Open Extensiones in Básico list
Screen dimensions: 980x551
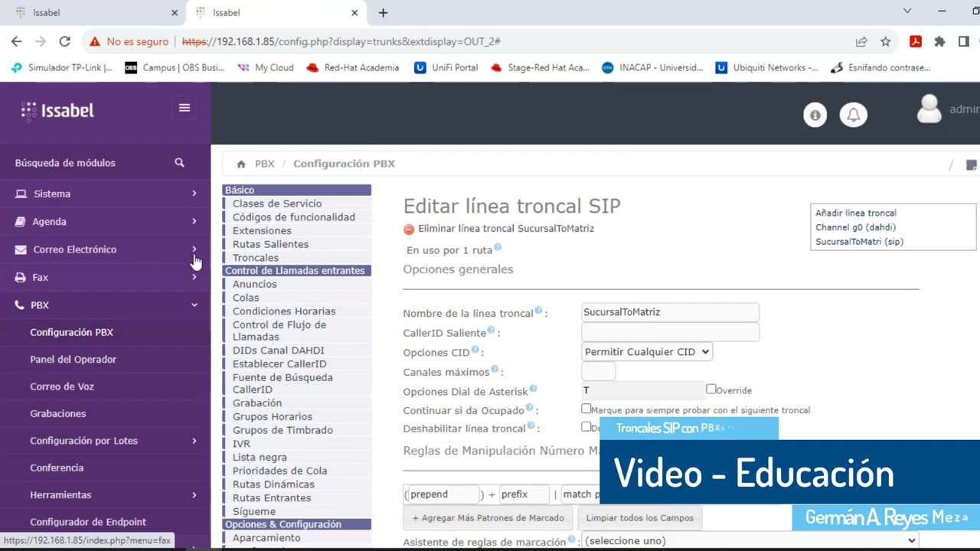[262, 230]
